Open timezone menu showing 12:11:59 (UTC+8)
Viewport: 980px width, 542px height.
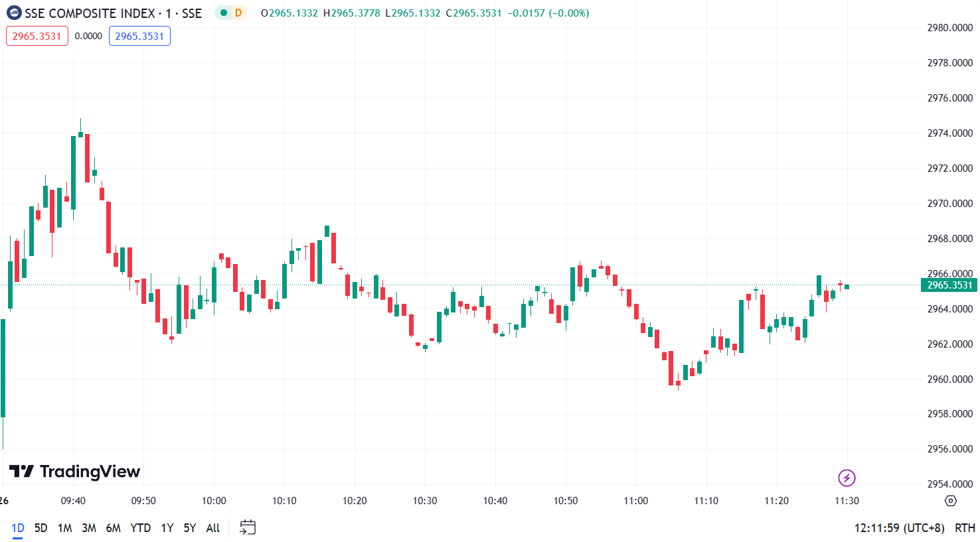point(899,528)
